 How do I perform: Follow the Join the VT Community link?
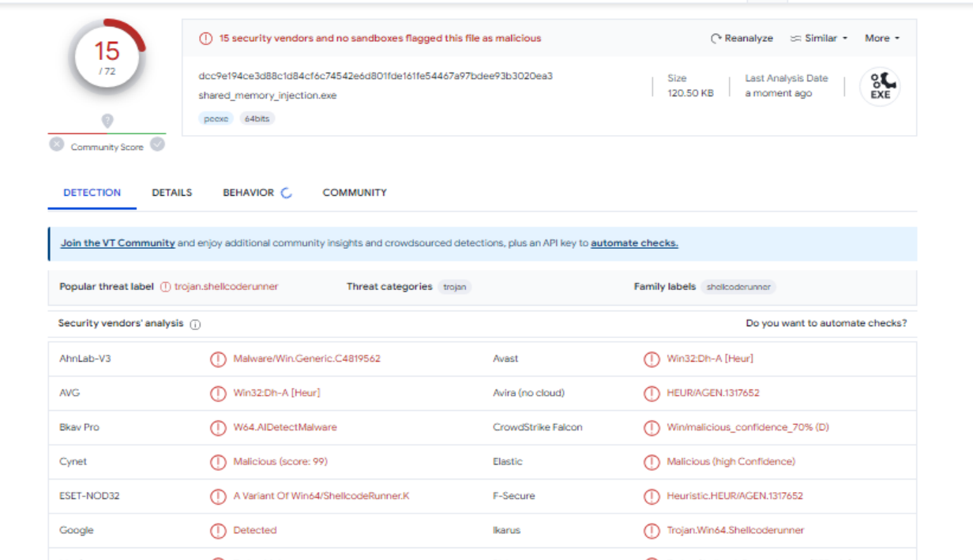tap(118, 243)
